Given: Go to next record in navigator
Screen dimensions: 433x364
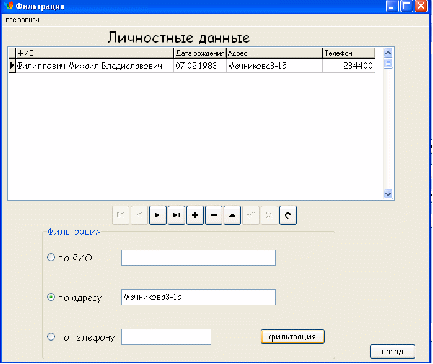Looking at the screenshot, I should pyautogui.click(x=158, y=215).
